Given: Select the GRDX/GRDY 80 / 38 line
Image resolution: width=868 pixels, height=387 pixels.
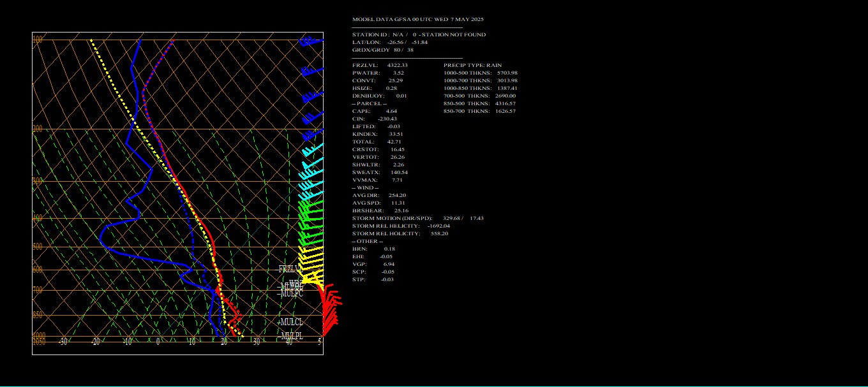Looking at the screenshot, I should [x=383, y=50].
